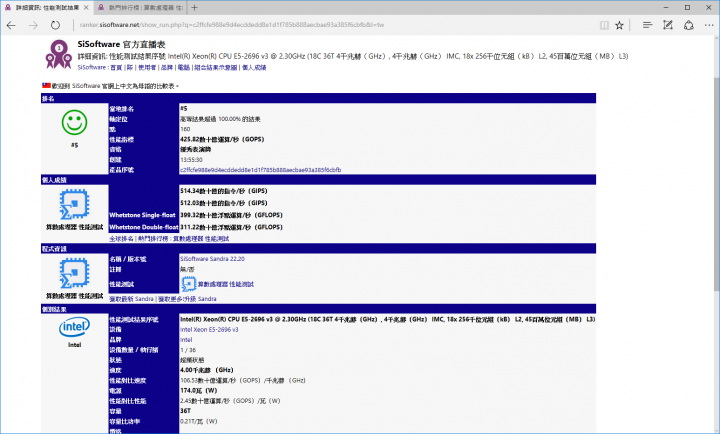720x434 pixels.
Task: Click the SiSoftware page title heading
Action: 121,45
